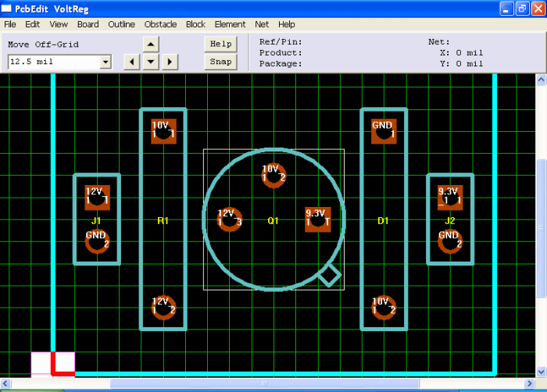Open the Edit menu
Image resolution: width=547 pixels, height=392 pixels.
33,24
